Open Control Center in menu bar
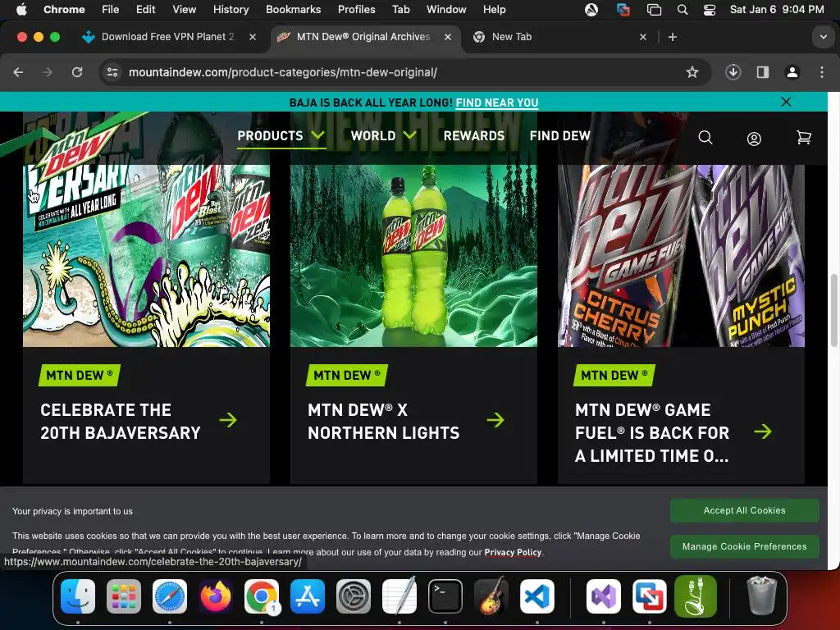Screen dimensions: 840x630 click(x=710, y=10)
